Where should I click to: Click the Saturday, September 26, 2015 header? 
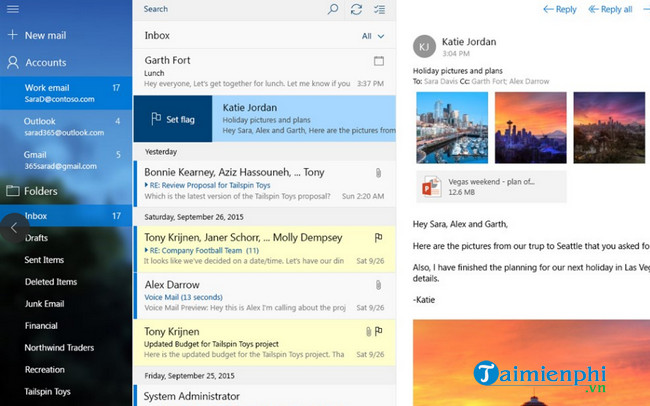(194, 217)
